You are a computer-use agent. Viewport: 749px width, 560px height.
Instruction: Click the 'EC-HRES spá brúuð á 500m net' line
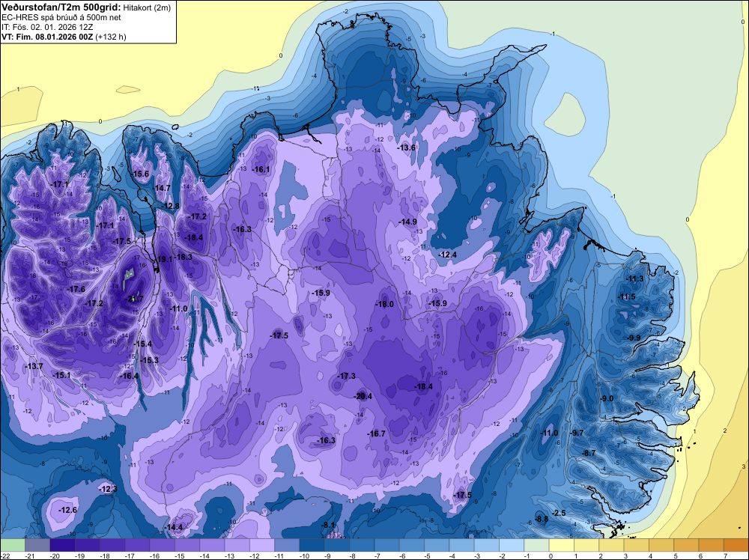point(61,17)
